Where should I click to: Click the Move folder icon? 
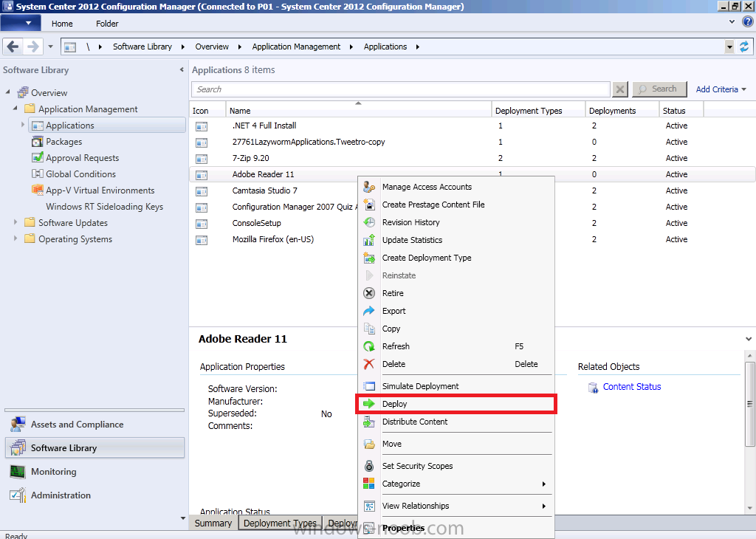coord(369,444)
